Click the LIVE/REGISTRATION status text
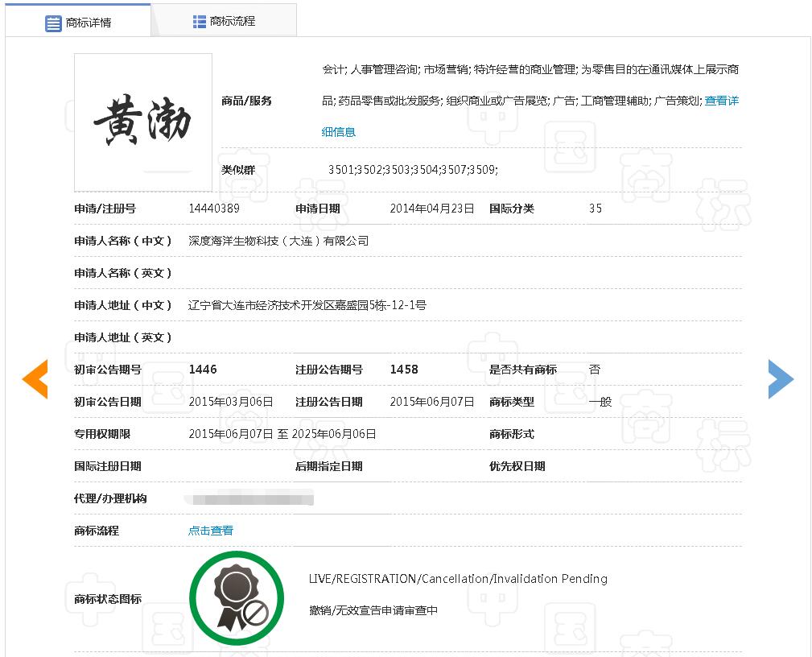This screenshot has height=657, width=812. 458,579
